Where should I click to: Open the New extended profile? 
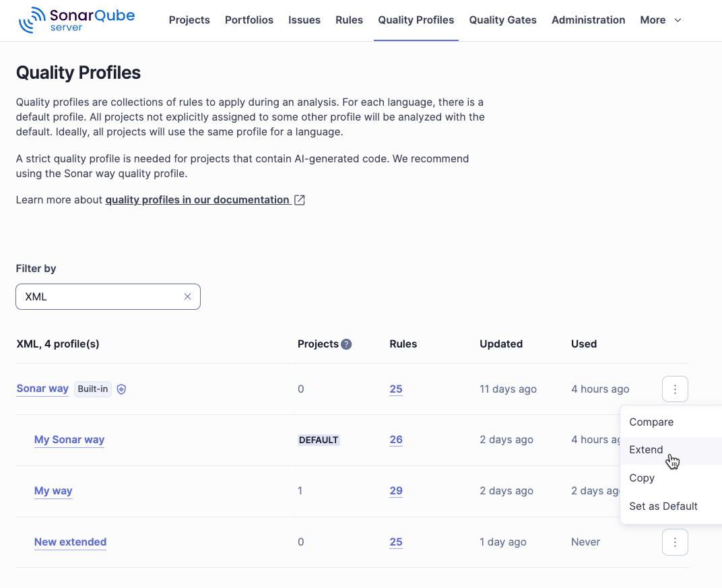pyautogui.click(x=70, y=542)
